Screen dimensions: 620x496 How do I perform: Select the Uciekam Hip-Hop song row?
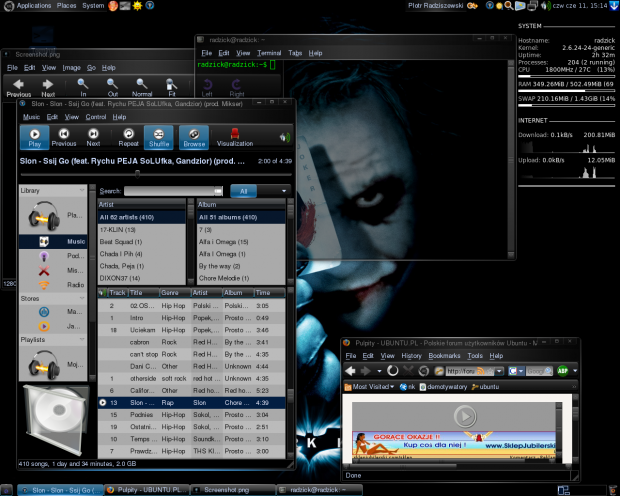(191, 330)
